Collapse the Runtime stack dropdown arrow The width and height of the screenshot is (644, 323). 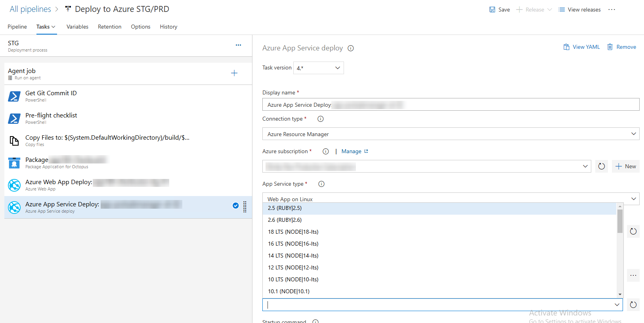(x=617, y=305)
